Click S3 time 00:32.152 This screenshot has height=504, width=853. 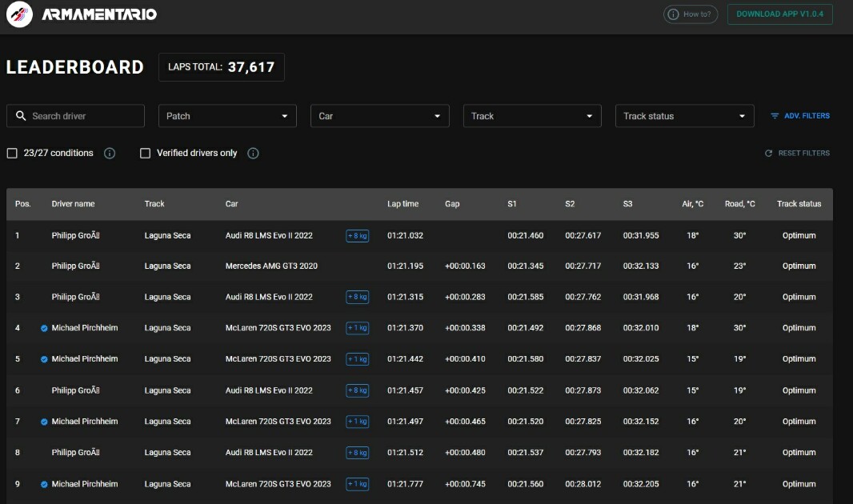(x=641, y=422)
